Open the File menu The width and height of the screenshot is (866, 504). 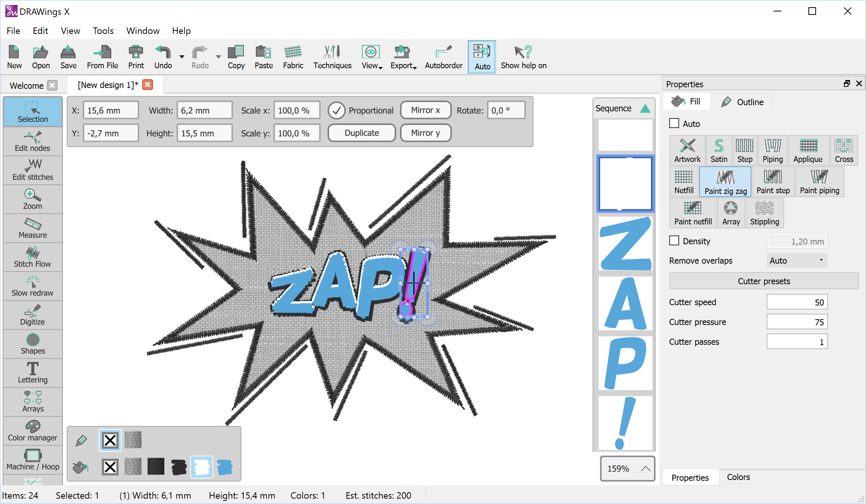pos(13,31)
